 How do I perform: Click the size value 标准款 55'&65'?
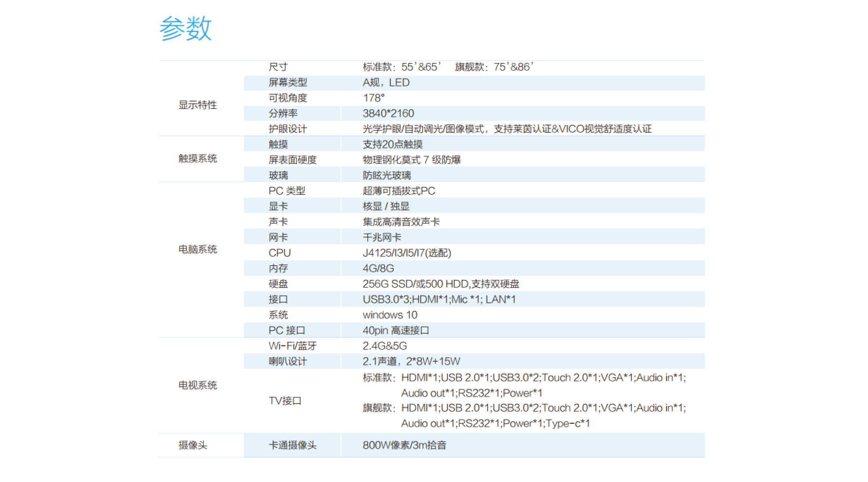click(402, 67)
